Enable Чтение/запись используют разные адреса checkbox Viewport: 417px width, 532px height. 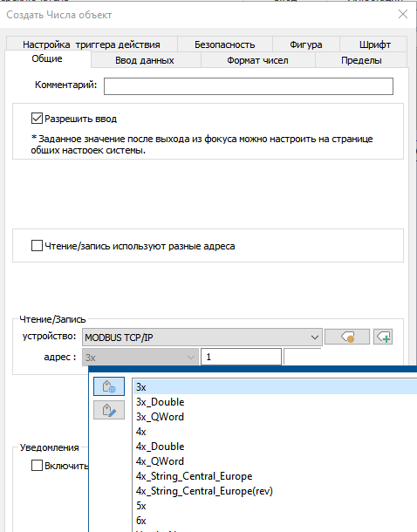coord(37,246)
